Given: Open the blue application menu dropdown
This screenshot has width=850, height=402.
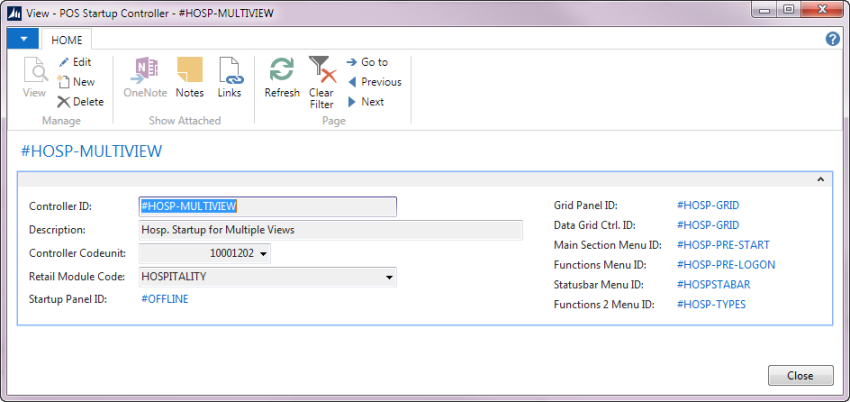Looking at the screenshot, I should point(22,39).
